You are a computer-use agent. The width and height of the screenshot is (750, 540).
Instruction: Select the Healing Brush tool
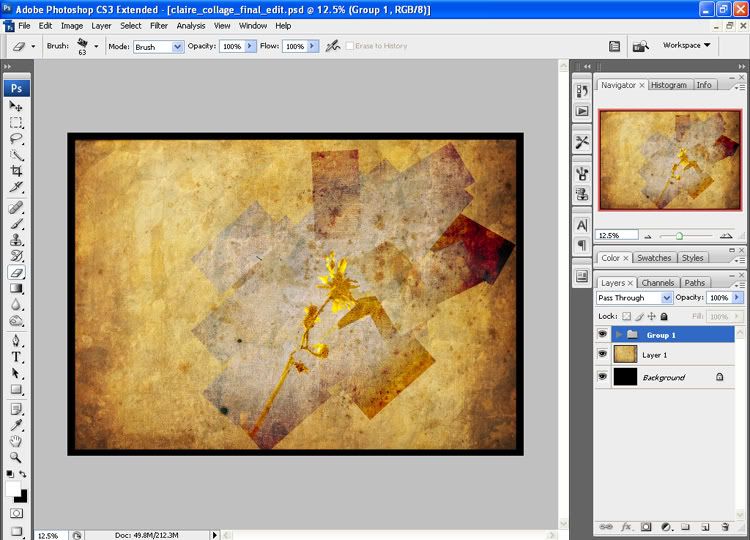(x=16, y=208)
